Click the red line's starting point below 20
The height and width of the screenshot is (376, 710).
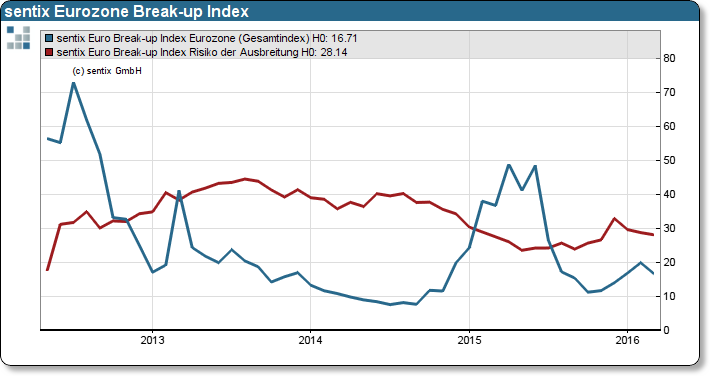48,270
